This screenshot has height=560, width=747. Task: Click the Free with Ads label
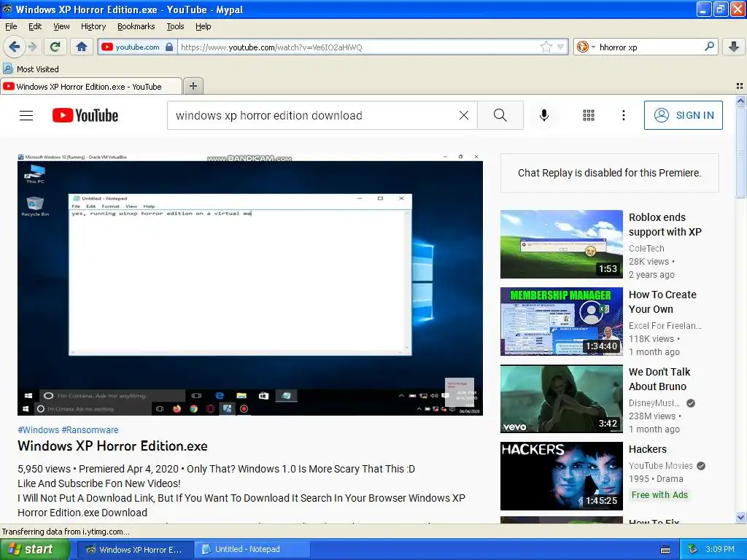659,495
